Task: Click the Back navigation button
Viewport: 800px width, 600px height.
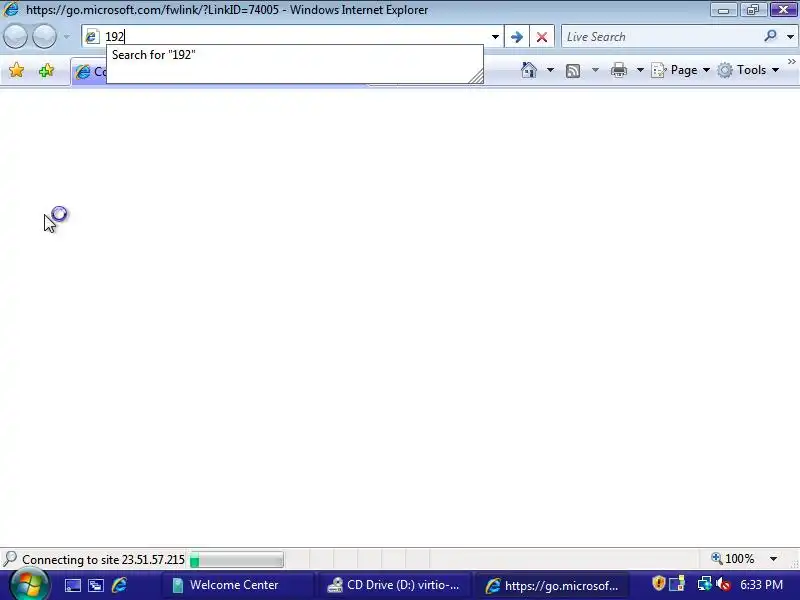Action: (x=15, y=37)
